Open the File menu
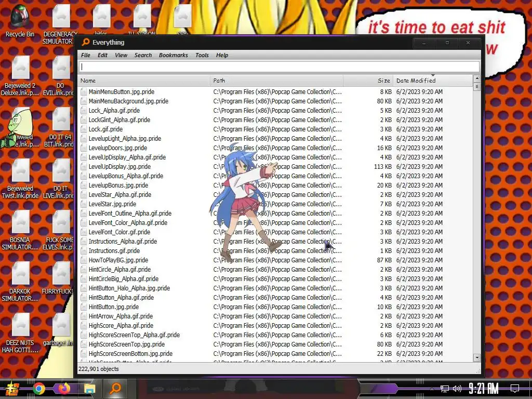 pyautogui.click(x=86, y=55)
